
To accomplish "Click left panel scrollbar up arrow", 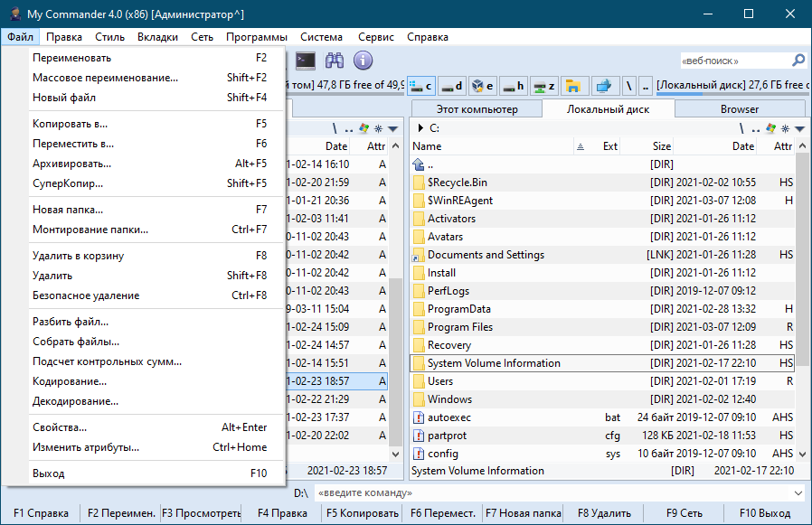I will (396, 146).
